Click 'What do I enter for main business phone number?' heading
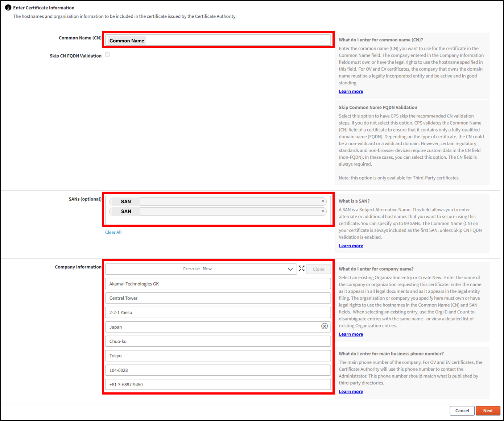 pos(391,354)
